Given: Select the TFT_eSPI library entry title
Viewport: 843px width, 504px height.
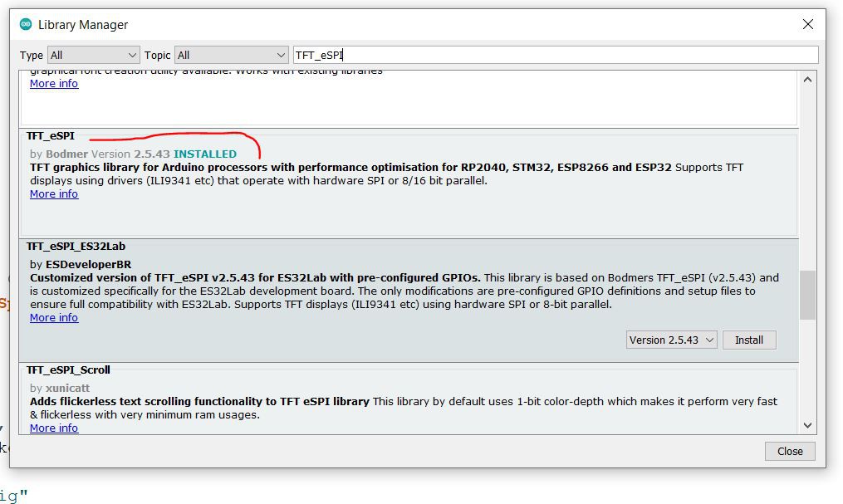Looking at the screenshot, I should pos(51,136).
